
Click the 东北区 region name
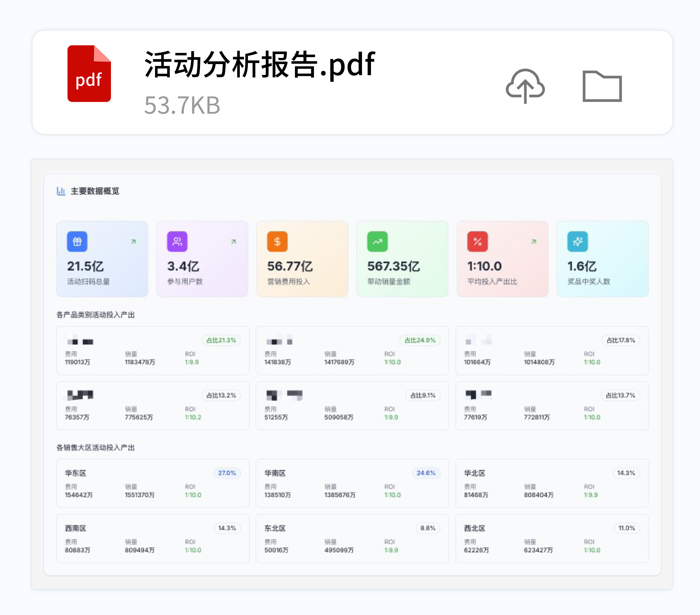click(275, 528)
